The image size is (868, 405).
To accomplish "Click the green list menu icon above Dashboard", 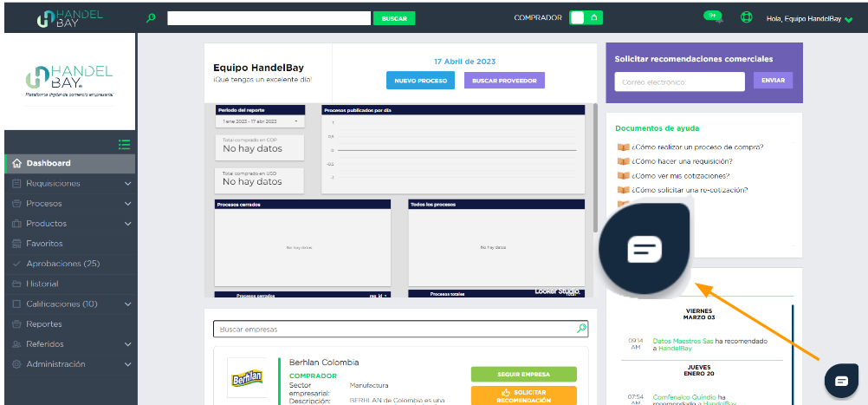I will tap(124, 145).
